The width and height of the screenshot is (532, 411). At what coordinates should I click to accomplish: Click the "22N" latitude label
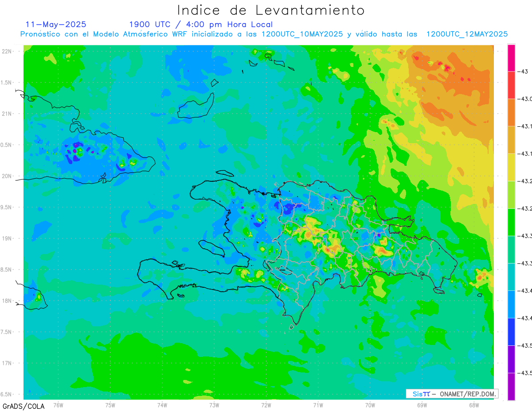(8, 51)
